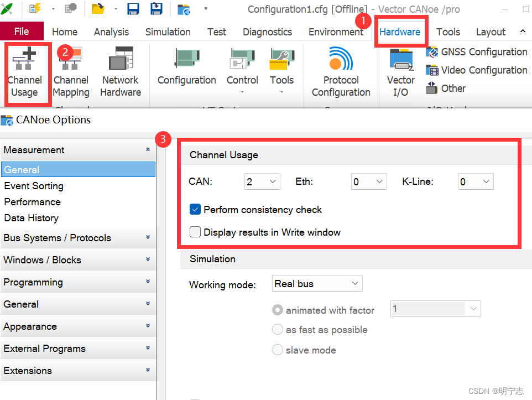Image resolution: width=532 pixels, height=400 pixels.
Task: Switch to the Simulation tab
Action: (x=168, y=32)
